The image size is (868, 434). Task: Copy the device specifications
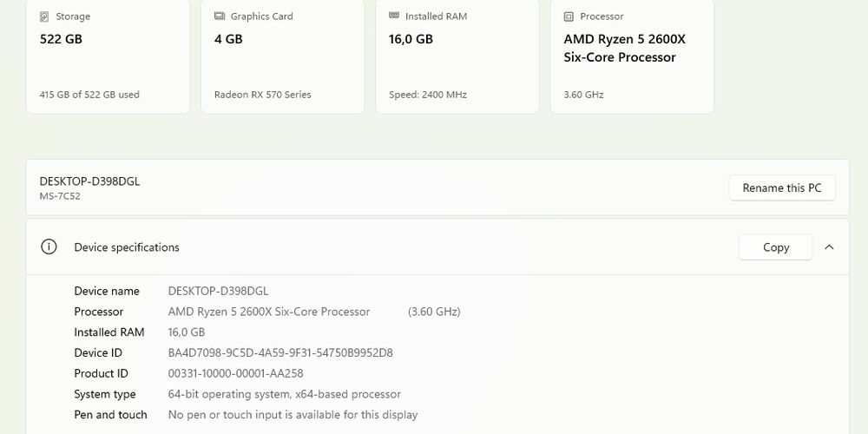click(775, 247)
